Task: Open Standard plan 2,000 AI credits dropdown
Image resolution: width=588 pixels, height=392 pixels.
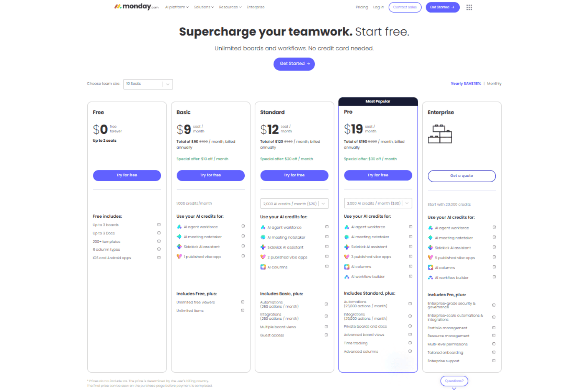Action: 294,204
